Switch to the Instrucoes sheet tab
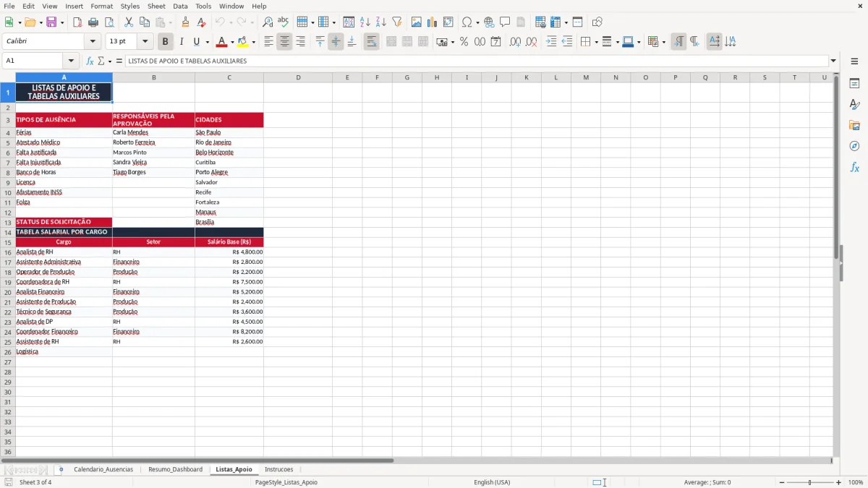The width and height of the screenshot is (868, 488). (279, 469)
